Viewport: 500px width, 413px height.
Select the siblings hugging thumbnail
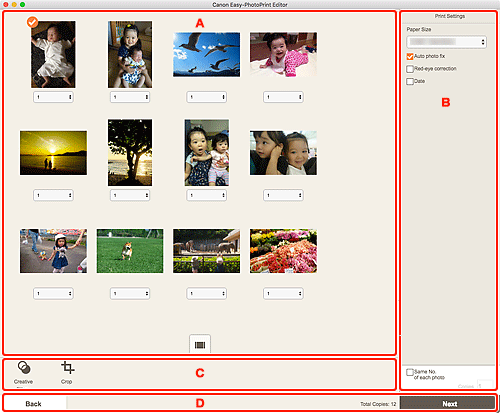[x=130, y=55]
